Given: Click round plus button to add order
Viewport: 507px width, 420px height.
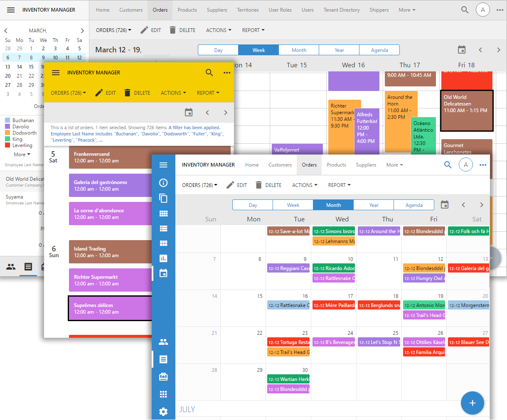Looking at the screenshot, I should click(x=473, y=403).
